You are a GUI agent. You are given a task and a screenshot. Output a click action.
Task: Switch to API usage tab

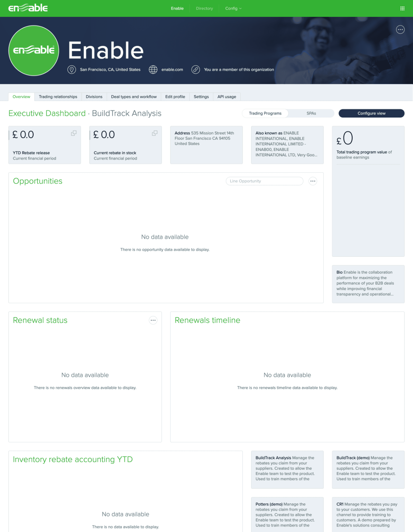pos(227,97)
